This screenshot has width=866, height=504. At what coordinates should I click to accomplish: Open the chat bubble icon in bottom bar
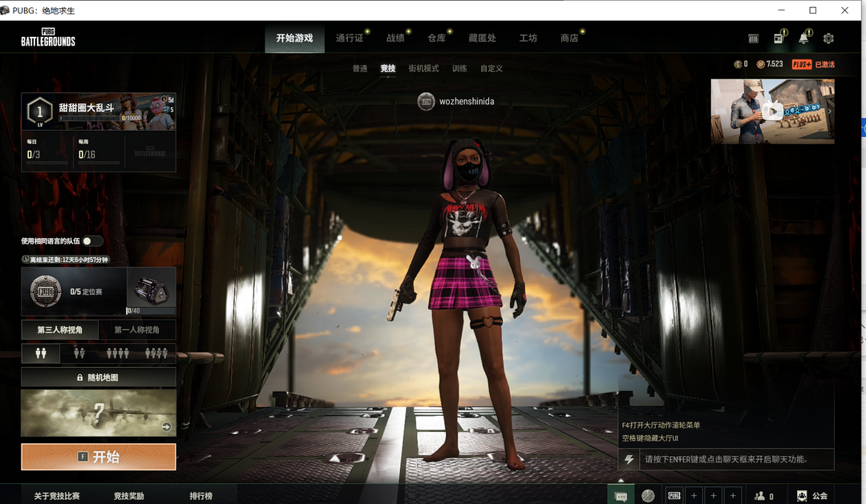click(x=621, y=496)
